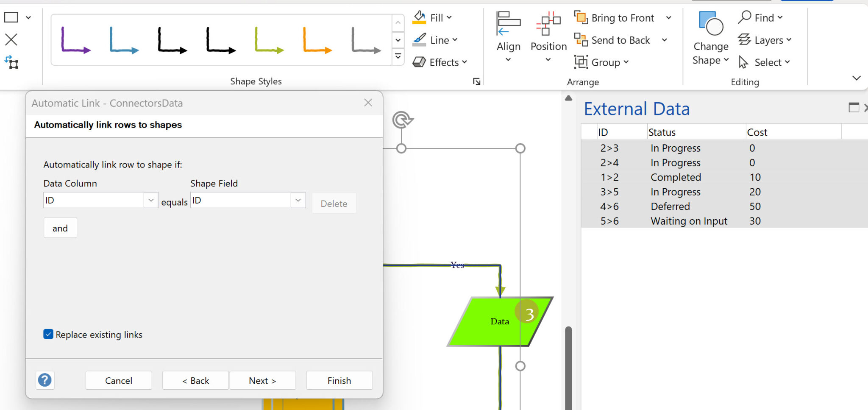Open the Fill color options
Screen dimensions: 868x410
[x=433, y=17]
